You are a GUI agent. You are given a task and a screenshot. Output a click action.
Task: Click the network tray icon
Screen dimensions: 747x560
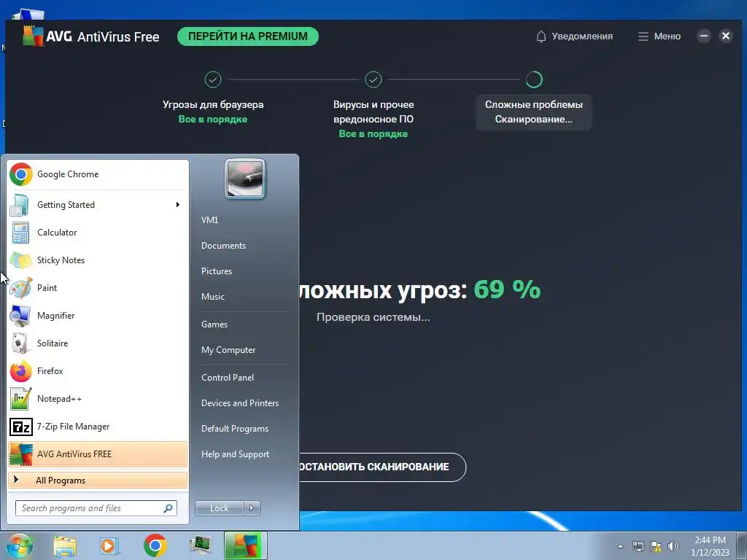coord(638,546)
